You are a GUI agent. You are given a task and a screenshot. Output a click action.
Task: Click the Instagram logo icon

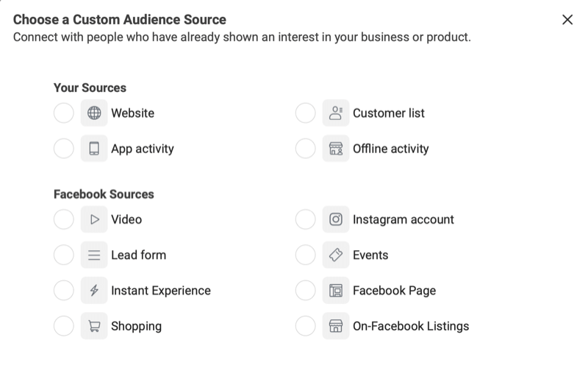[336, 219]
